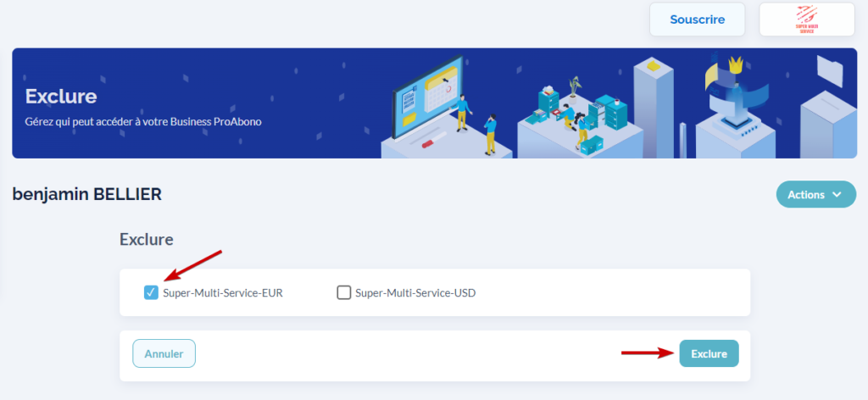868x400 pixels.
Task: Click the Super-Multi-Service-EUR label text
Action: point(223,293)
